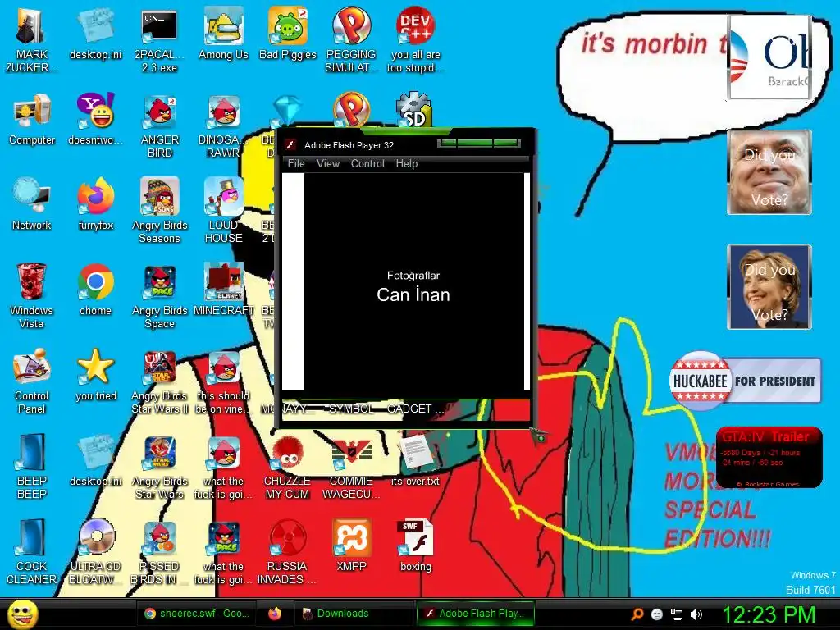This screenshot has width=840, height=630.
Task: Switch to shoerec.swf Chrome taskbar button
Action: [196, 614]
